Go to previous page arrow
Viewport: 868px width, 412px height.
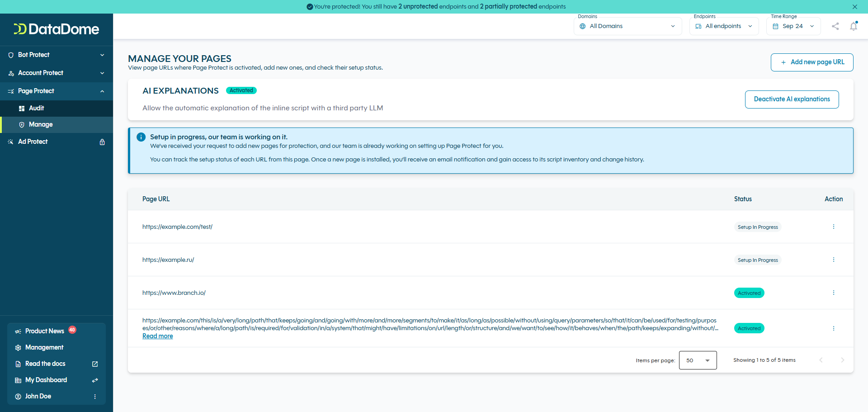coord(821,360)
